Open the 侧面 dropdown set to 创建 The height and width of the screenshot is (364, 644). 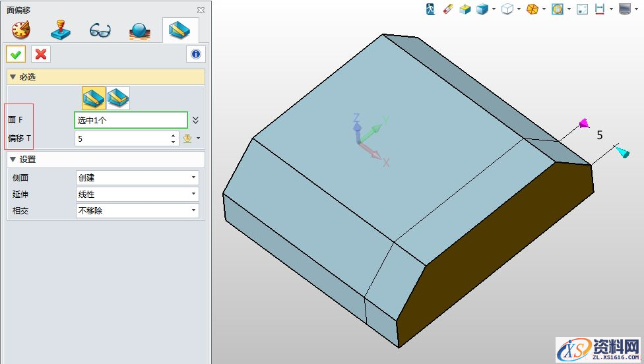[x=137, y=177]
